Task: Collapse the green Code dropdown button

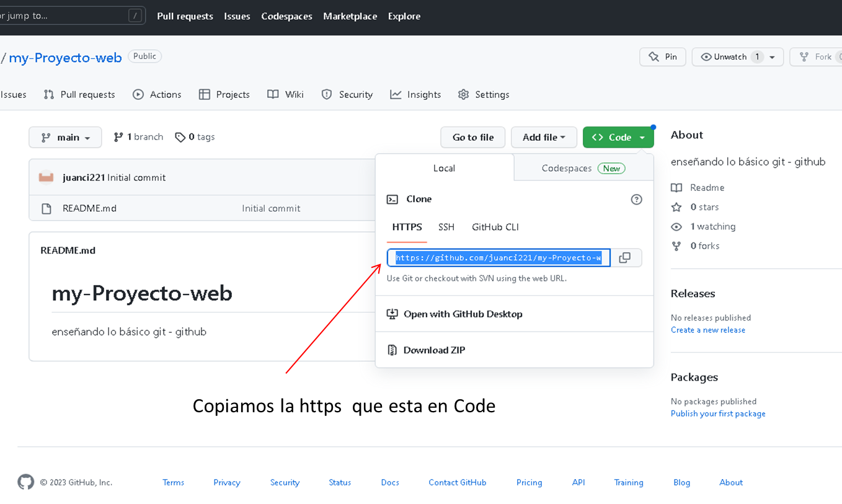Action: point(618,138)
